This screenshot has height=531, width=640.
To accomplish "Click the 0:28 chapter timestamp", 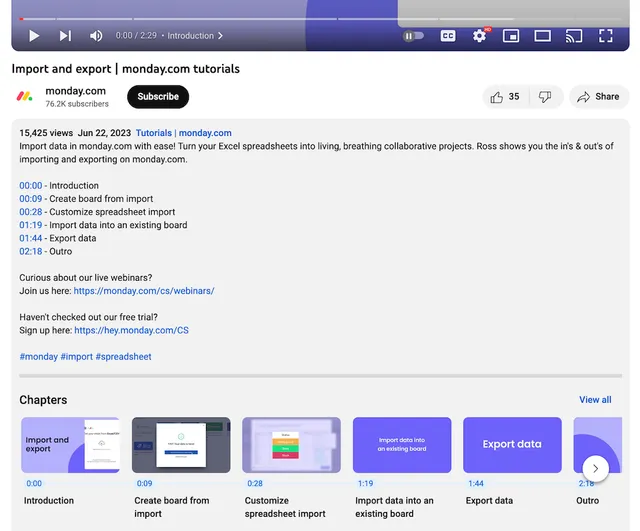I will pos(255,484).
